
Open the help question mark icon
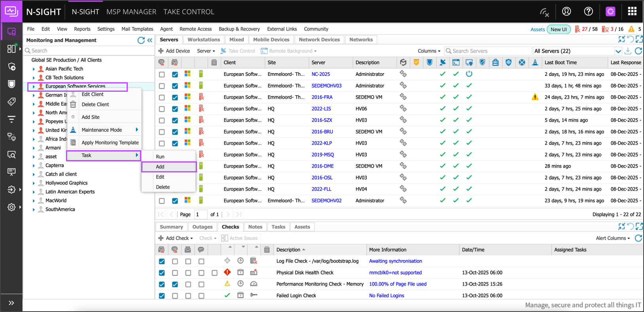point(588,11)
